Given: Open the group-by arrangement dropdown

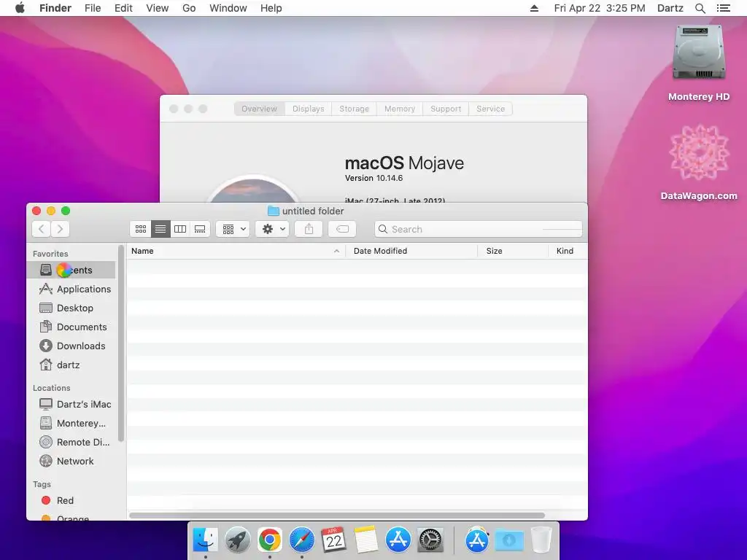Looking at the screenshot, I should tap(233, 229).
